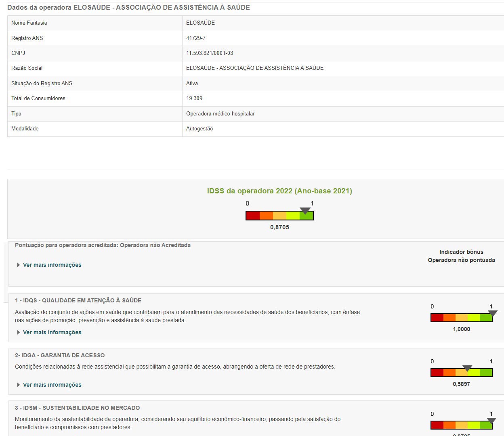Click the IDQS gauge triangle marker
504x436 pixels.
tap(492, 313)
